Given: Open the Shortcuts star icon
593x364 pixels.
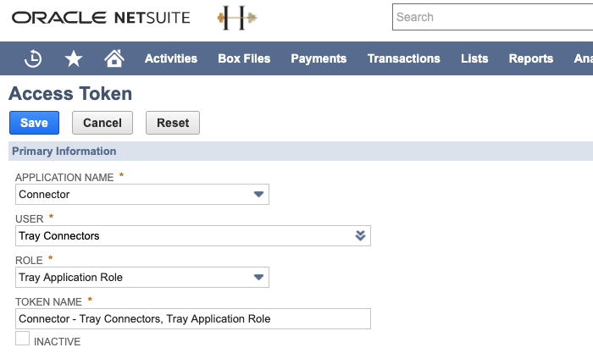Looking at the screenshot, I should pyautogui.click(x=74, y=58).
